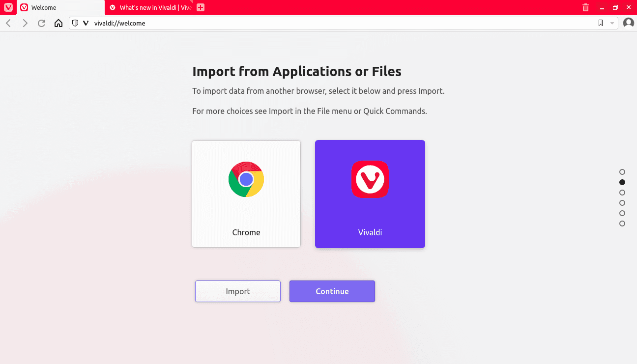The width and height of the screenshot is (637, 364).
Task: Reload the current page
Action: coord(41,23)
